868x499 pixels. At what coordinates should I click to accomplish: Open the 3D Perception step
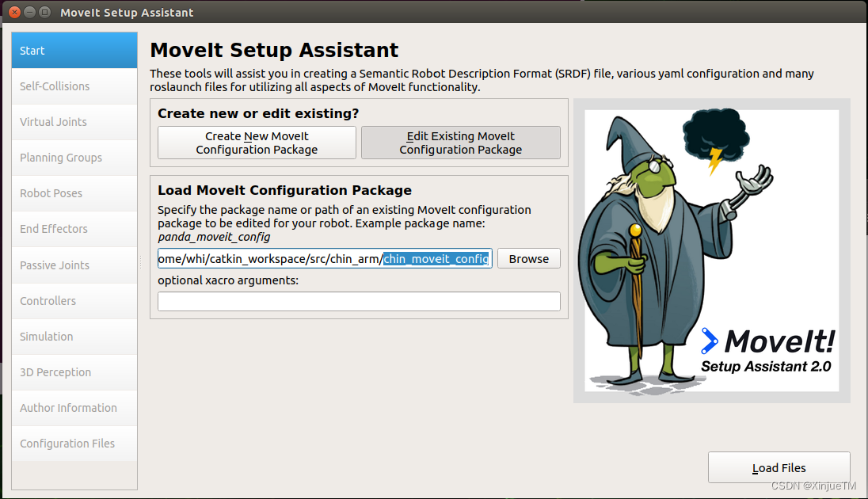point(74,372)
